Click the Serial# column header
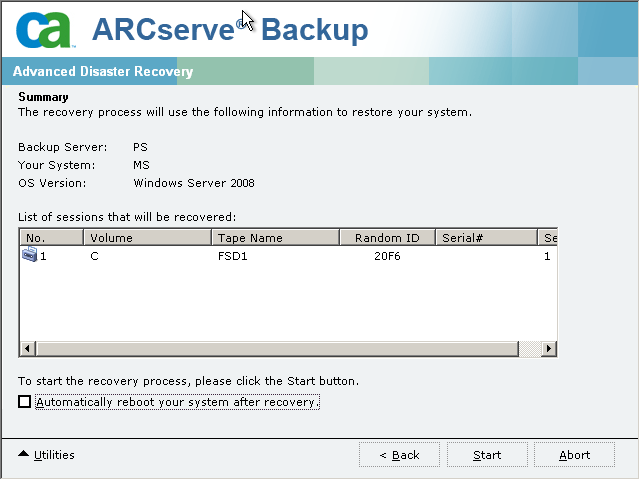This screenshot has width=640, height=480. pyautogui.click(x=485, y=238)
